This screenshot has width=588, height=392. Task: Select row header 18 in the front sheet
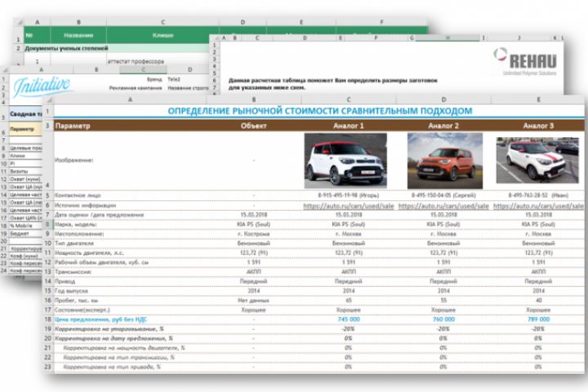pos(47,319)
